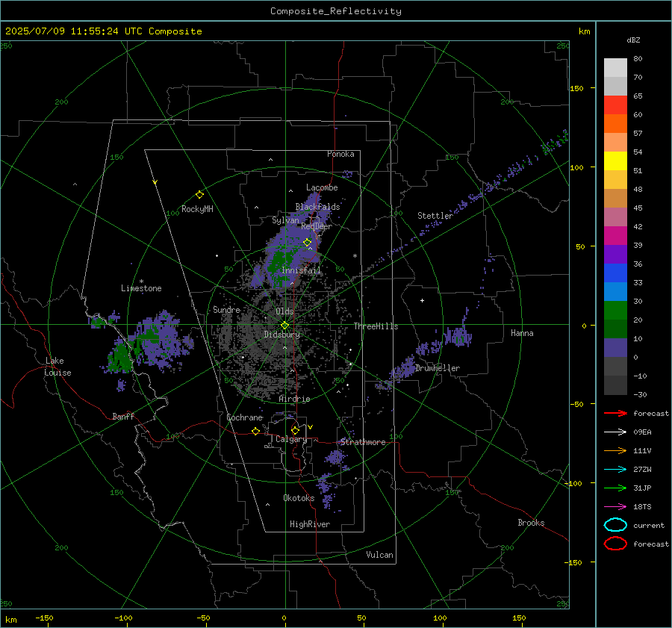The image size is (672, 628).
Task: Click the Ponoka city label
Action: point(340,154)
